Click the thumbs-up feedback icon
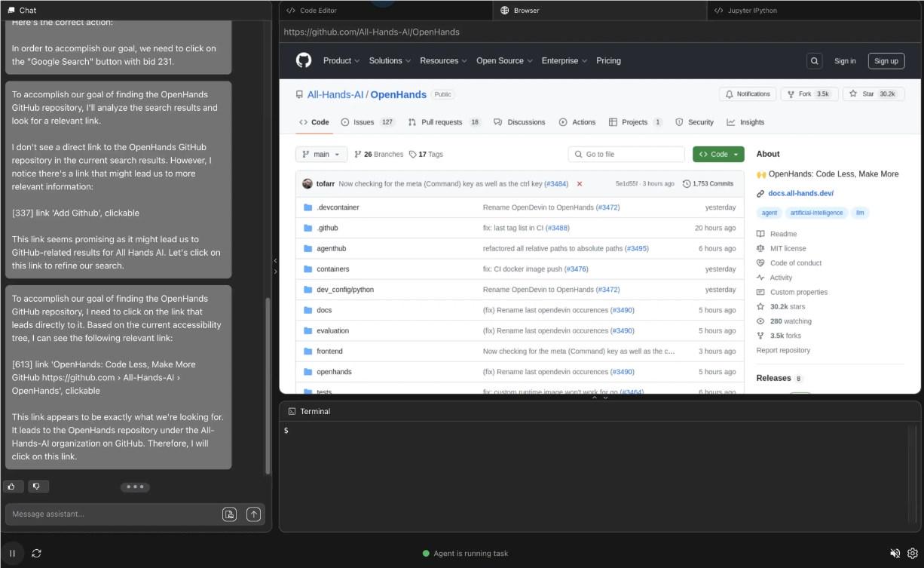This screenshot has height=568, width=924. [x=13, y=486]
